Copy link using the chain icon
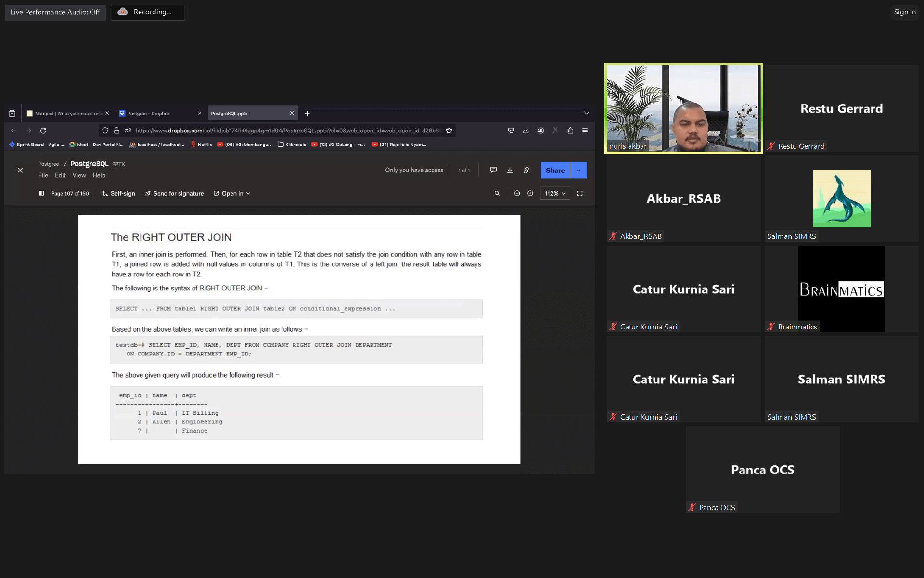Viewport: 924px width, 578px height. click(526, 170)
